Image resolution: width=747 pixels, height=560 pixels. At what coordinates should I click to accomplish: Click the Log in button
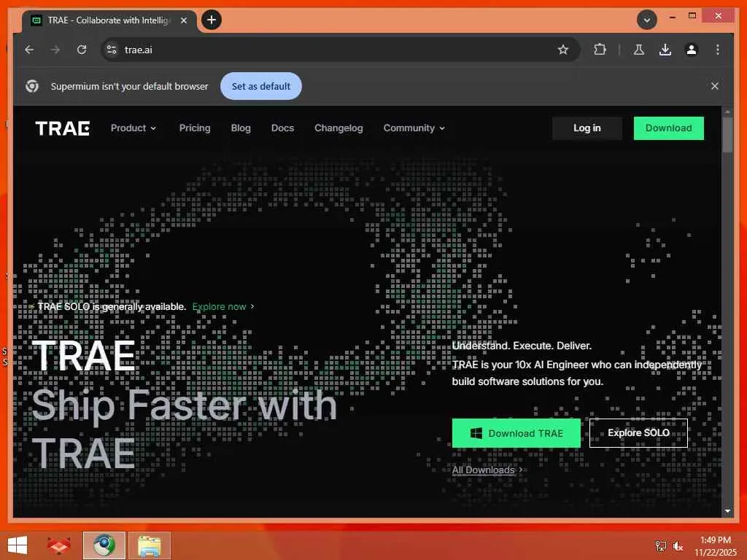[x=587, y=128]
